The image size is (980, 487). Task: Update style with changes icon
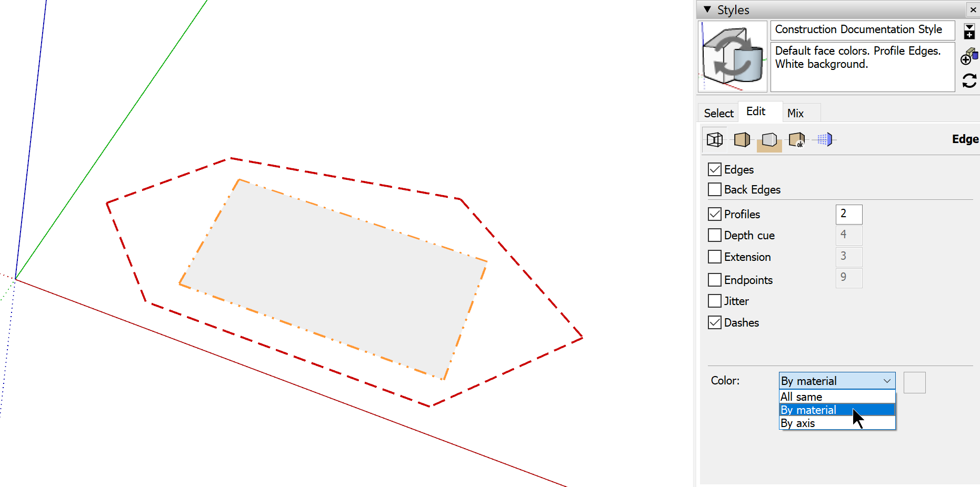click(969, 80)
